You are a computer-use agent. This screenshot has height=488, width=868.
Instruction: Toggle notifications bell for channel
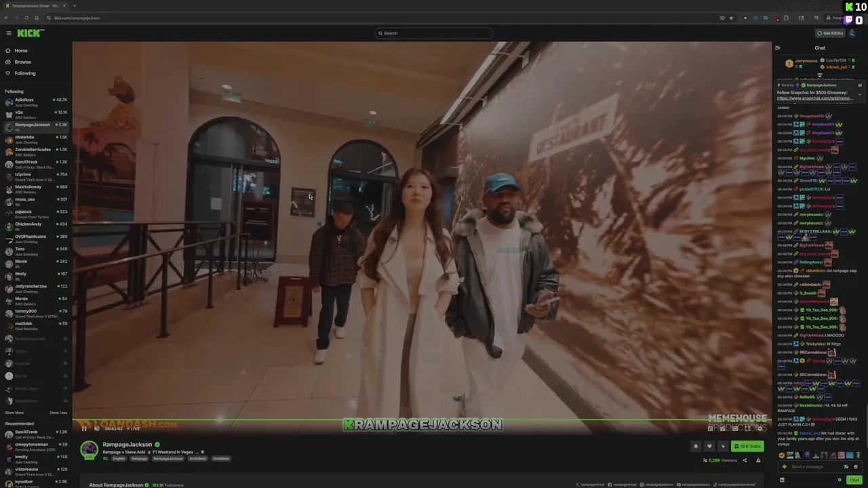(x=696, y=446)
